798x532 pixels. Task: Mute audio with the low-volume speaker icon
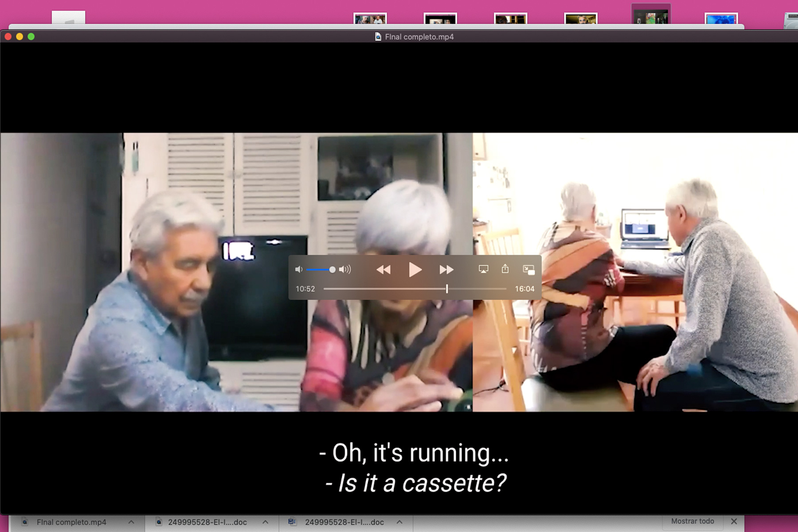[299, 269]
